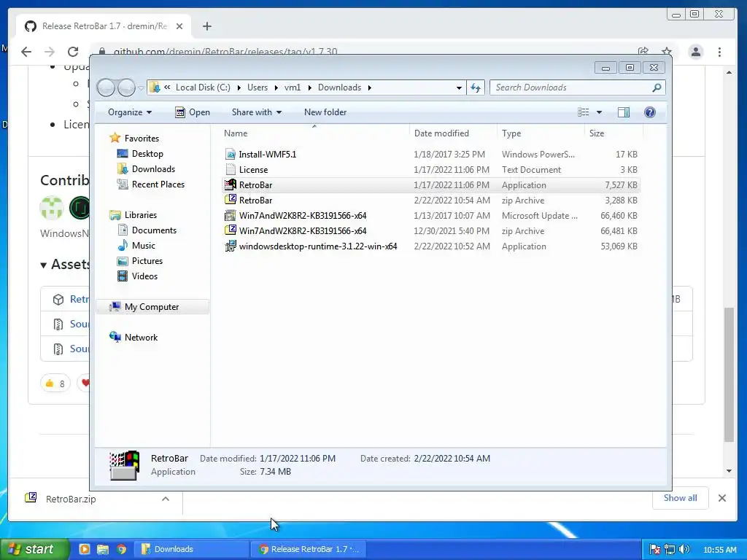747x560 pixels.
Task: Select My Computer in navigation pane
Action: tap(152, 307)
